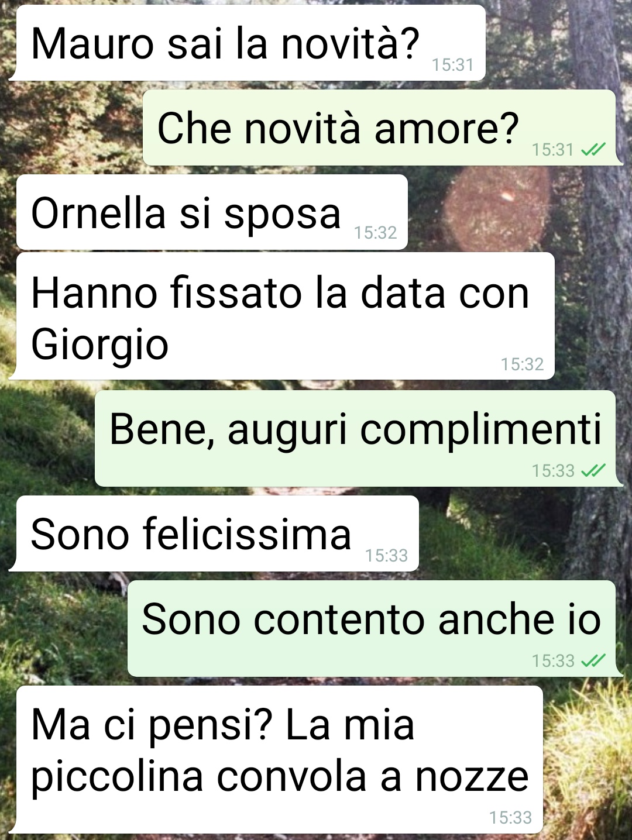Click 15:33 timestamp on 'Sono felicissima'
Screen dimensions: 632x840
(x=386, y=555)
